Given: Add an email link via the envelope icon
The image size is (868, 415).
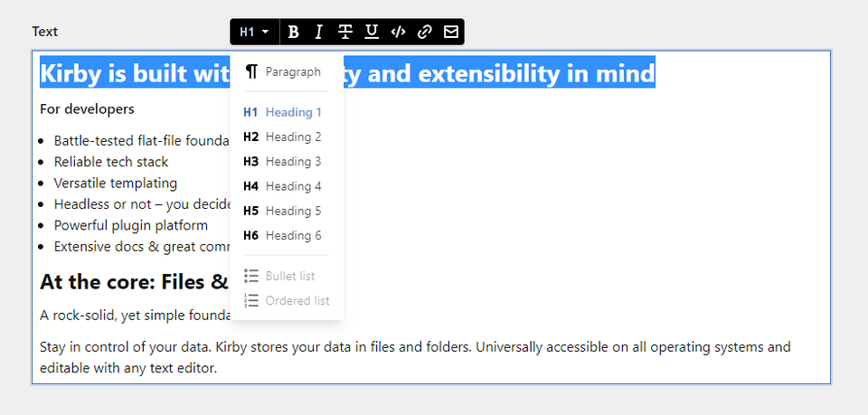Looking at the screenshot, I should point(450,32).
